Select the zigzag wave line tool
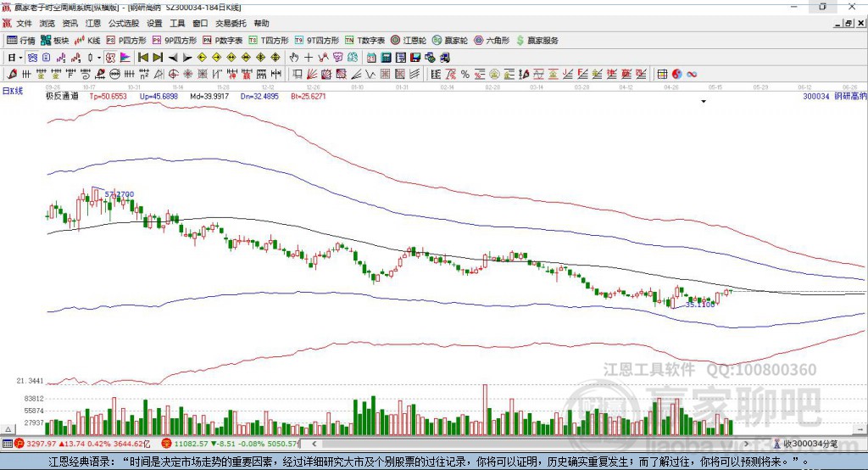This screenshot has height=470, width=868. tap(370, 75)
